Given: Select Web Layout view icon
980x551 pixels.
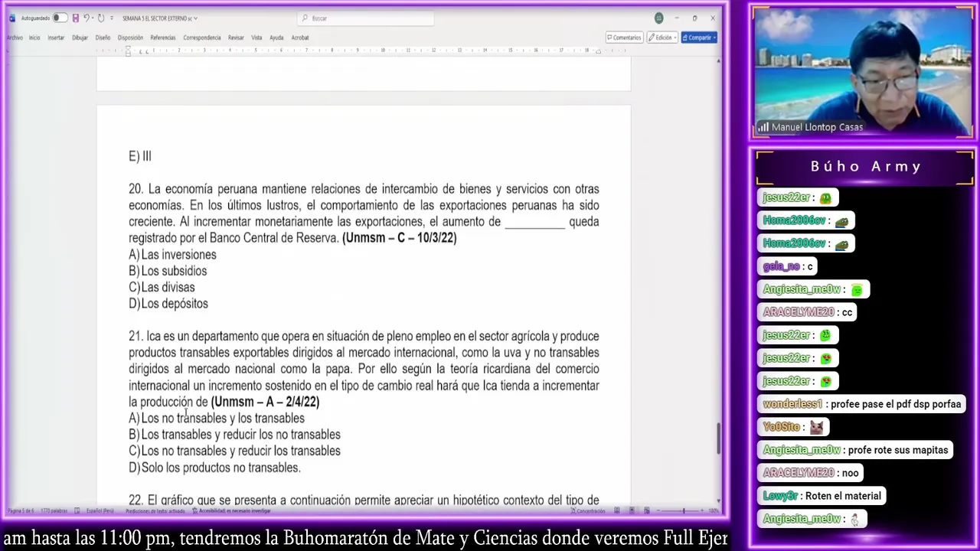Looking at the screenshot, I should pyautogui.click(x=647, y=510).
